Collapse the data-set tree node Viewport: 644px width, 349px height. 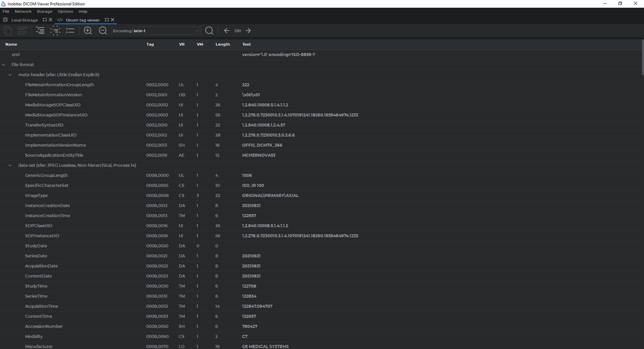click(10, 165)
